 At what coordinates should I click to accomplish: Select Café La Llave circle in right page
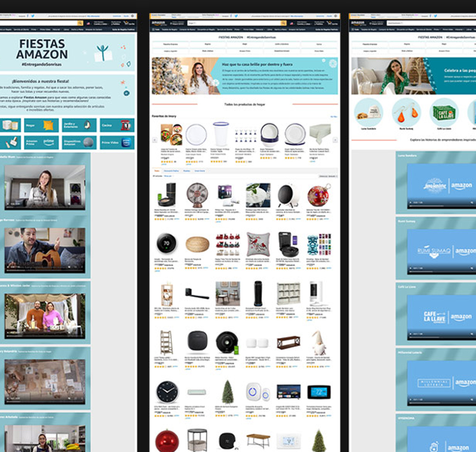[444, 112]
